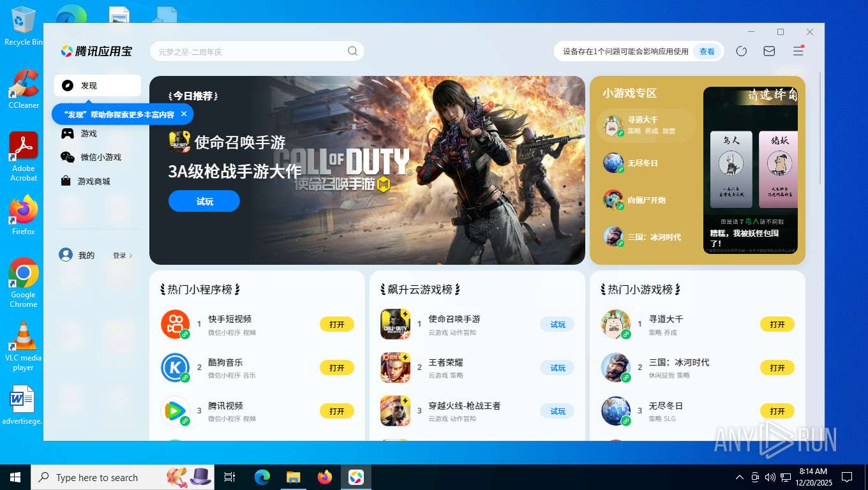Click 三国：冰河时代 icon in 热门小游戏榜
Image resolution: width=868 pixels, height=490 pixels.
pos(616,367)
